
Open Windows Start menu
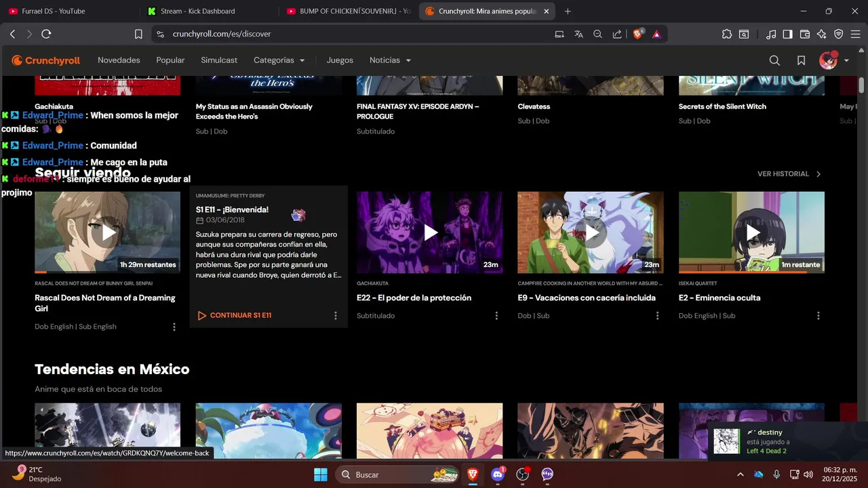(x=321, y=474)
